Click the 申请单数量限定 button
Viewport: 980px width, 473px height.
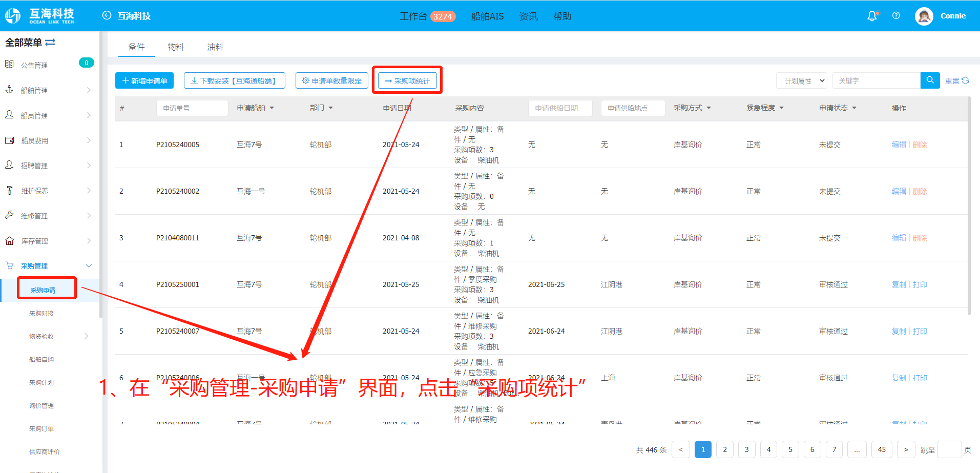pos(332,80)
